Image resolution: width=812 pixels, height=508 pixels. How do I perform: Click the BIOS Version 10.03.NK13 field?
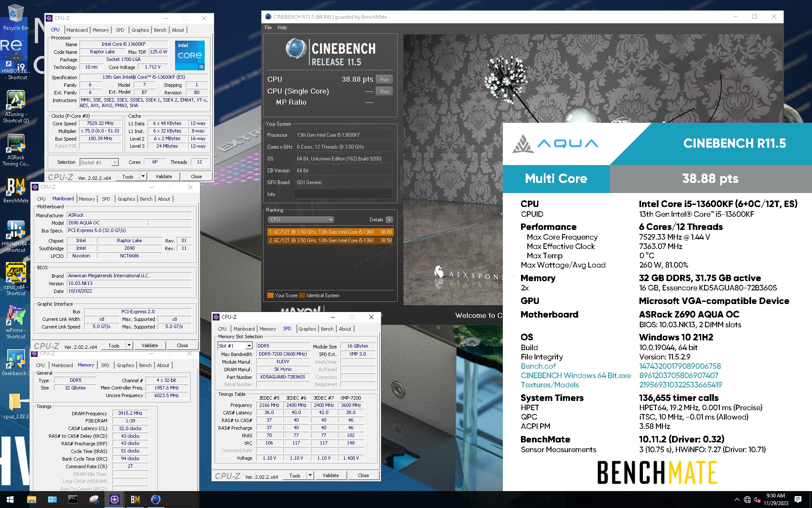[x=129, y=284]
